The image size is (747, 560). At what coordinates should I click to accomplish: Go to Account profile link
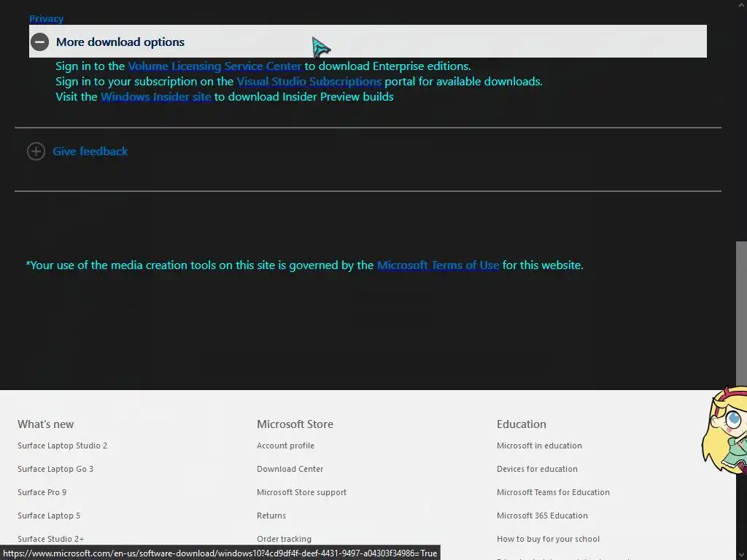tap(285, 446)
